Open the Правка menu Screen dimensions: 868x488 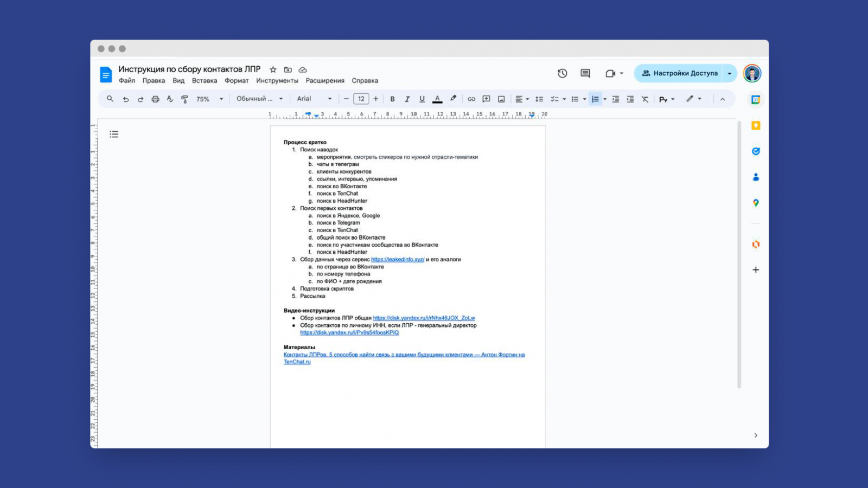[x=154, y=81]
